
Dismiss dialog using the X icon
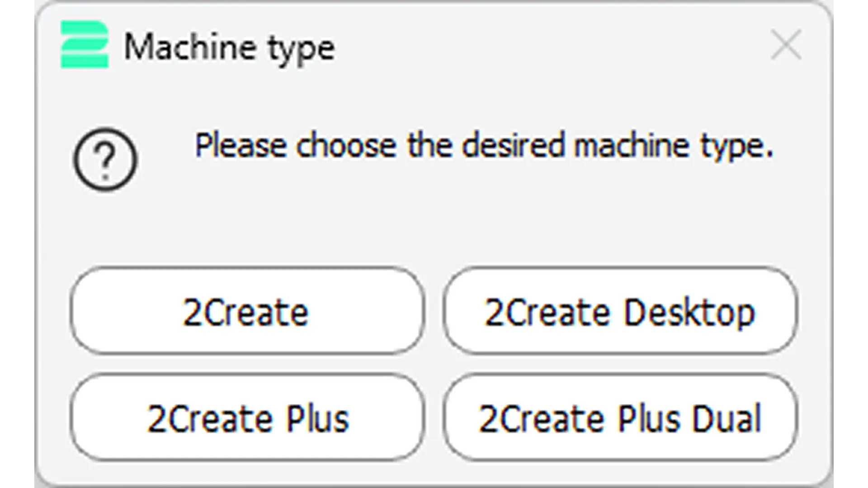click(x=786, y=45)
